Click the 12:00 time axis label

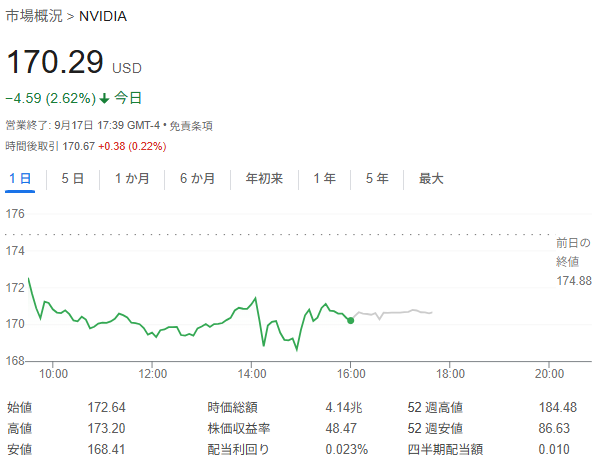coord(153,374)
